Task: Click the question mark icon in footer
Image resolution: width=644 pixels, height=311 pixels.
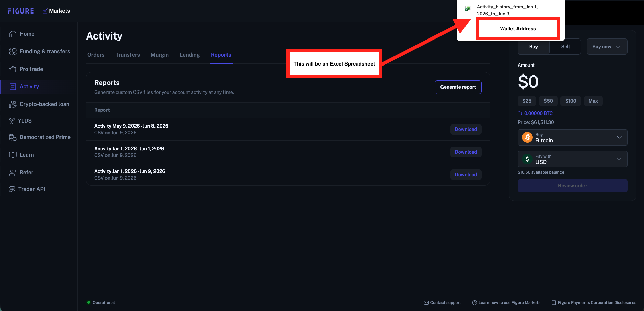Action: 475,303
